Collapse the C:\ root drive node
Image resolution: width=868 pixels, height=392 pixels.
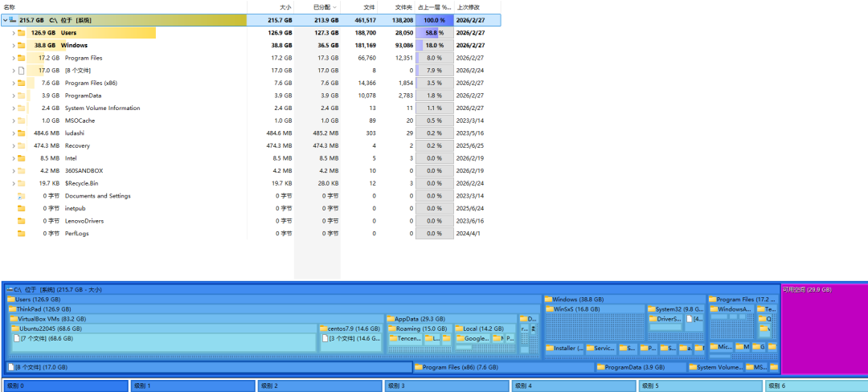pos(5,20)
